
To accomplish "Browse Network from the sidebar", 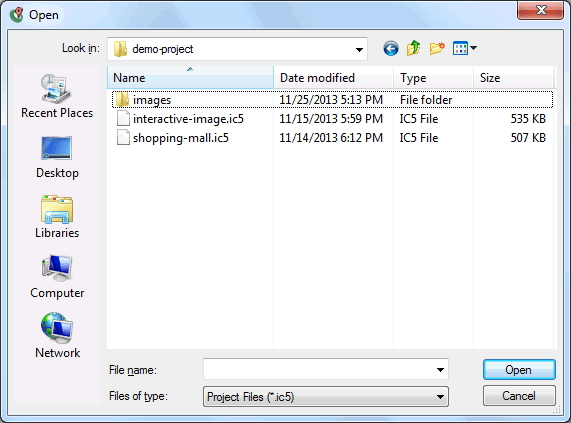I will pyautogui.click(x=57, y=336).
